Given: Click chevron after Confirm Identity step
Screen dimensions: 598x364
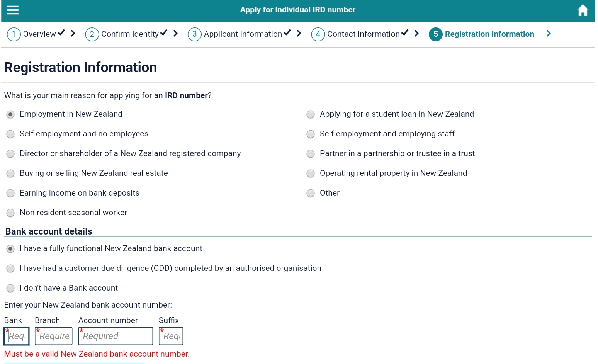Looking at the screenshot, I should pyautogui.click(x=176, y=34).
